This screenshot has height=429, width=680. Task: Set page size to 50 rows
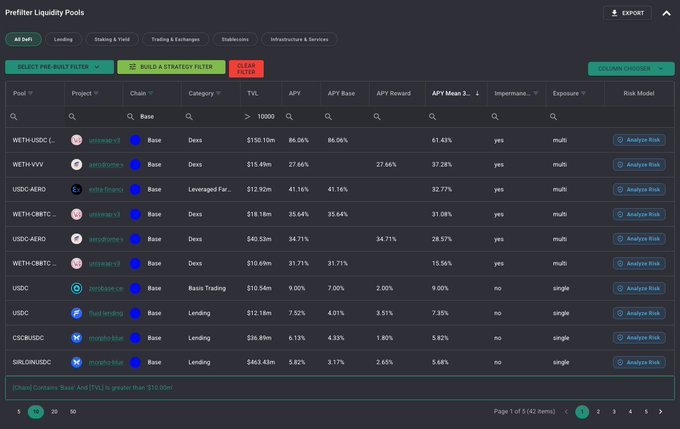point(73,412)
